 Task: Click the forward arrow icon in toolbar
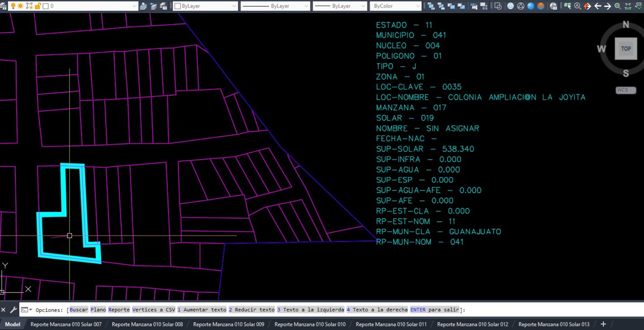tap(607, 6)
